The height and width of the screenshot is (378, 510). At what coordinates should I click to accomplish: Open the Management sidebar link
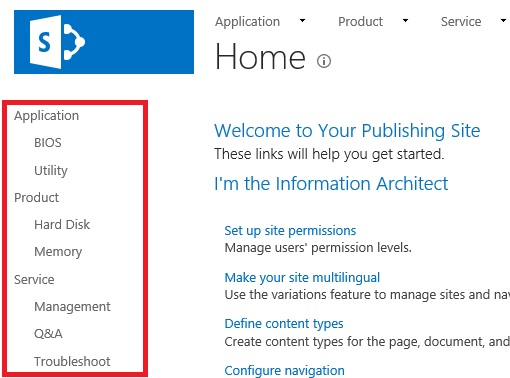pos(72,307)
